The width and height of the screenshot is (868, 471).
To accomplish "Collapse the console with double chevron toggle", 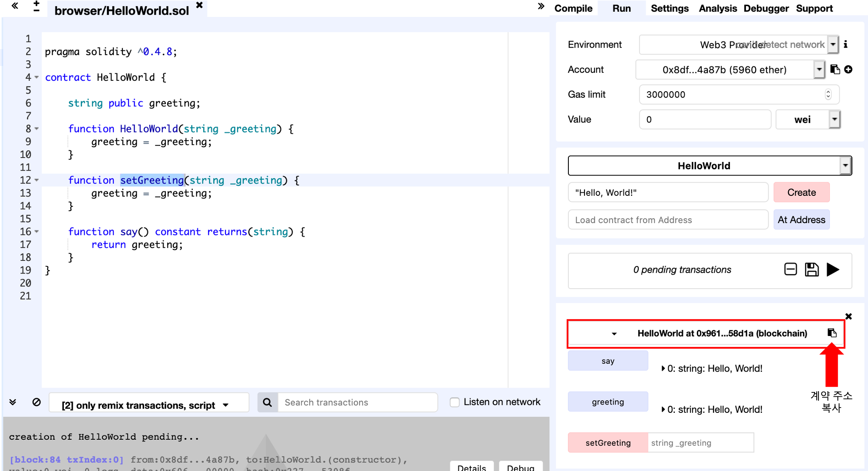I will point(13,402).
